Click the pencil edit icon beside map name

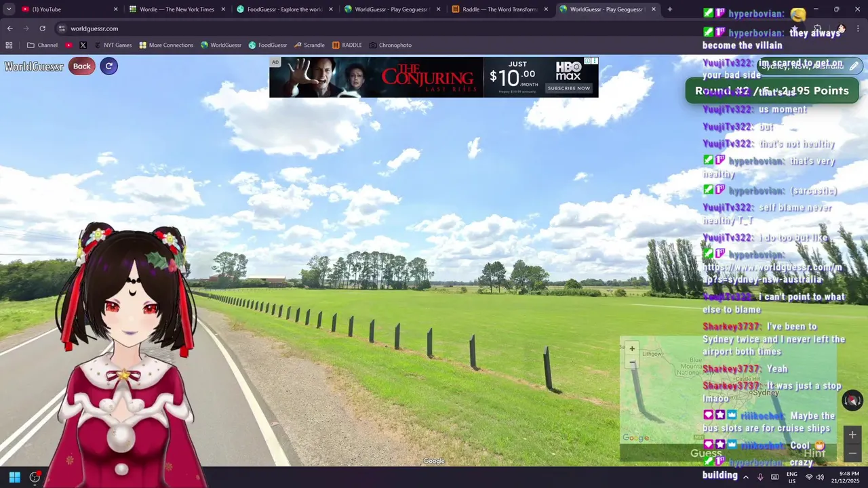[854, 66]
